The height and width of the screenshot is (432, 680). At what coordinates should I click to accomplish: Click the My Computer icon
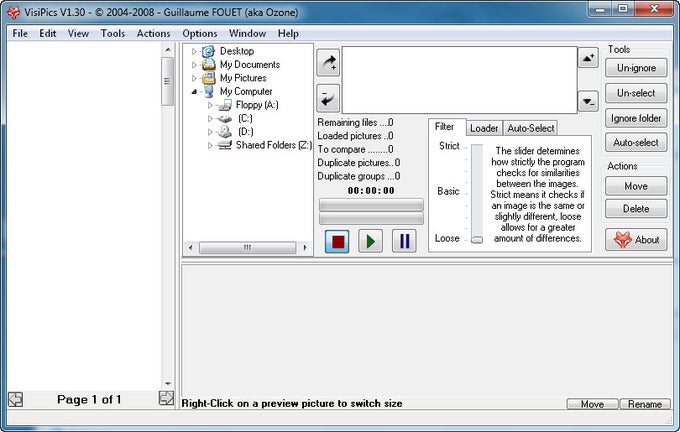tap(209, 92)
